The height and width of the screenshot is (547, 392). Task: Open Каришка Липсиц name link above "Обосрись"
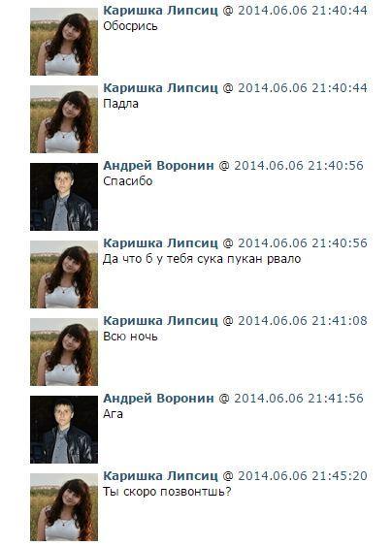[160, 11]
